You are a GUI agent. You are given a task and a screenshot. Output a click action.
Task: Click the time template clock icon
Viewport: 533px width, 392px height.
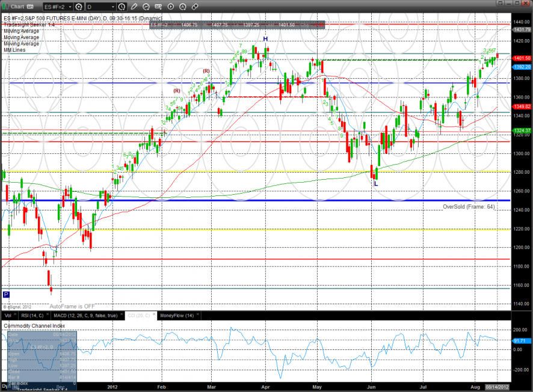tap(122, 7)
